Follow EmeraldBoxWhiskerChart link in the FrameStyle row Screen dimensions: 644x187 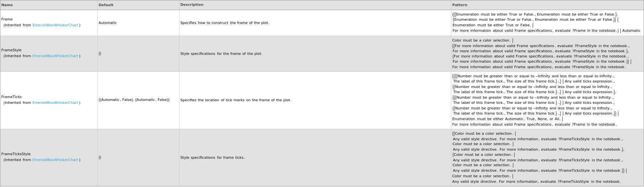pyautogui.click(x=55, y=56)
